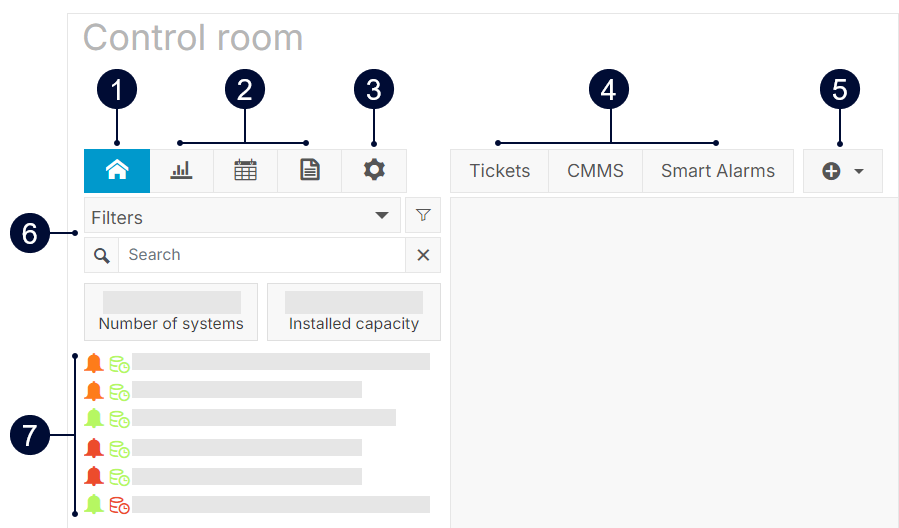The height and width of the screenshot is (528, 899).
Task: Switch to the Tickets tab
Action: click(500, 171)
